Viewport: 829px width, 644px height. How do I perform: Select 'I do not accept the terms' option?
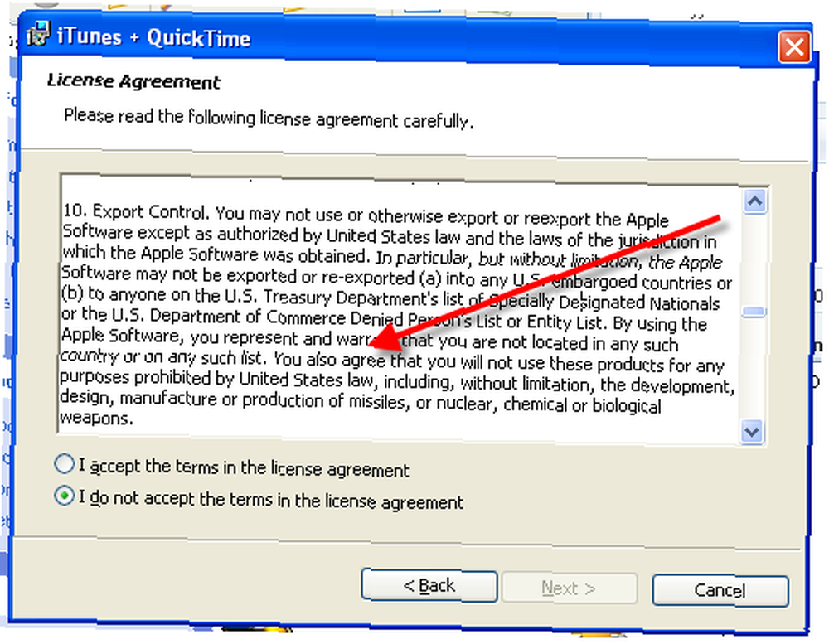[64, 496]
